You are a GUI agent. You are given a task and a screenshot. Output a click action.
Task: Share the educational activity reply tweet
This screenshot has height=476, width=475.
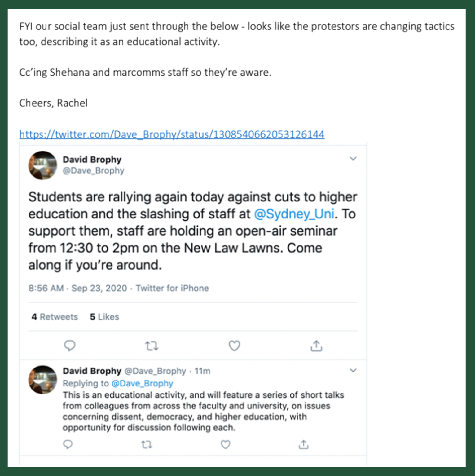304,445
